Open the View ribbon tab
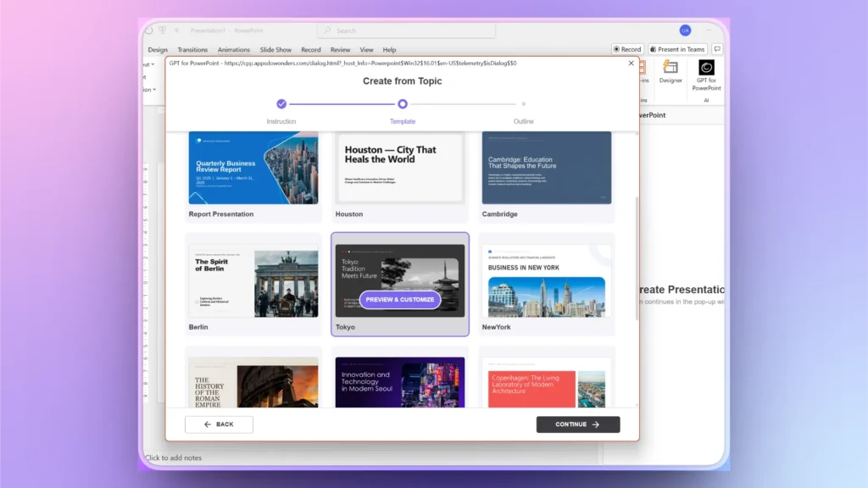Image resolution: width=868 pixels, height=488 pixels. tap(366, 50)
